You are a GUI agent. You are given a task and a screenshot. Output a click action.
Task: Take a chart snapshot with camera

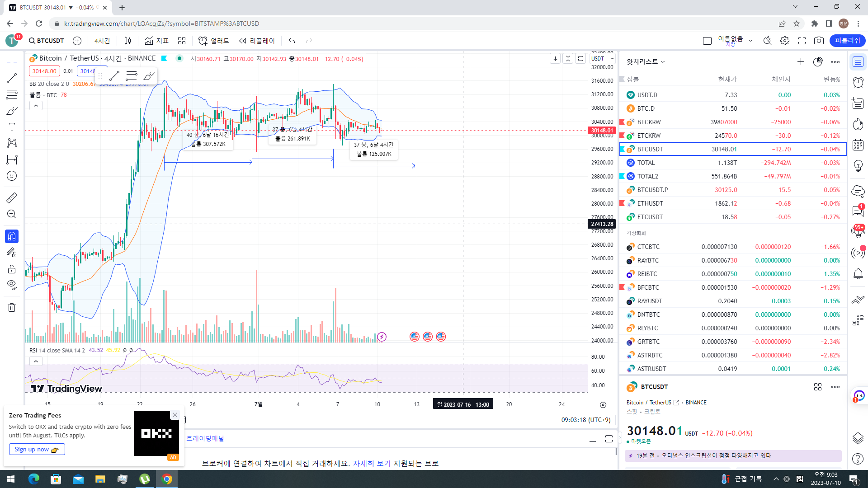(819, 41)
